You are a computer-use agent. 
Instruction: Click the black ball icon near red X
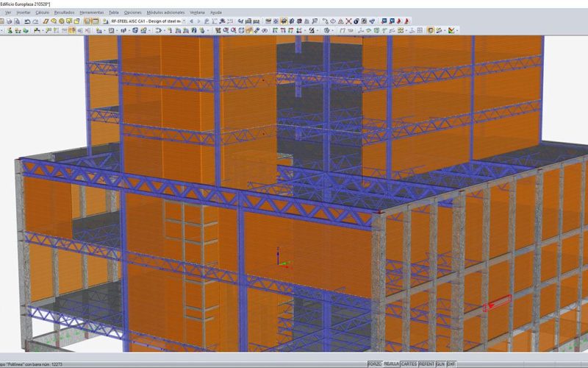click(x=356, y=21)
